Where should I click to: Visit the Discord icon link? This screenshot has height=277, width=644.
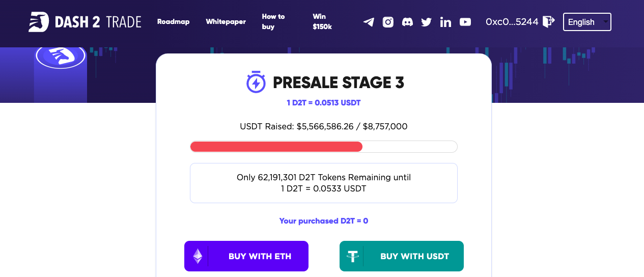(x=407, y=22)
